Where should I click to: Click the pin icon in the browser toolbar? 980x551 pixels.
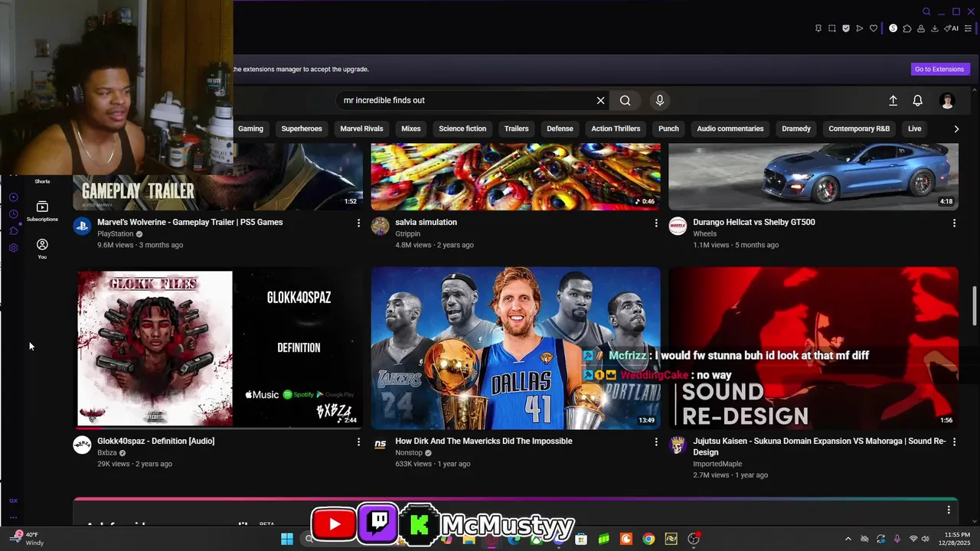tap(818, 28)
